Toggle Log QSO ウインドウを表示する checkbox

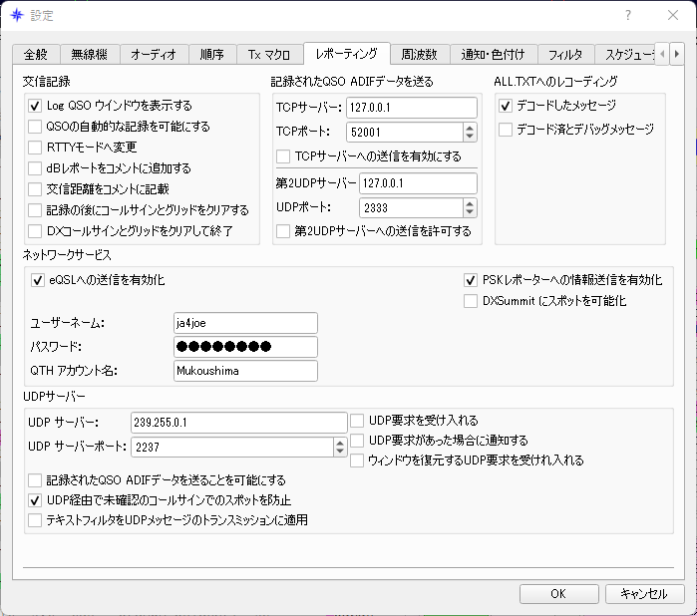(x=35, y=106)
